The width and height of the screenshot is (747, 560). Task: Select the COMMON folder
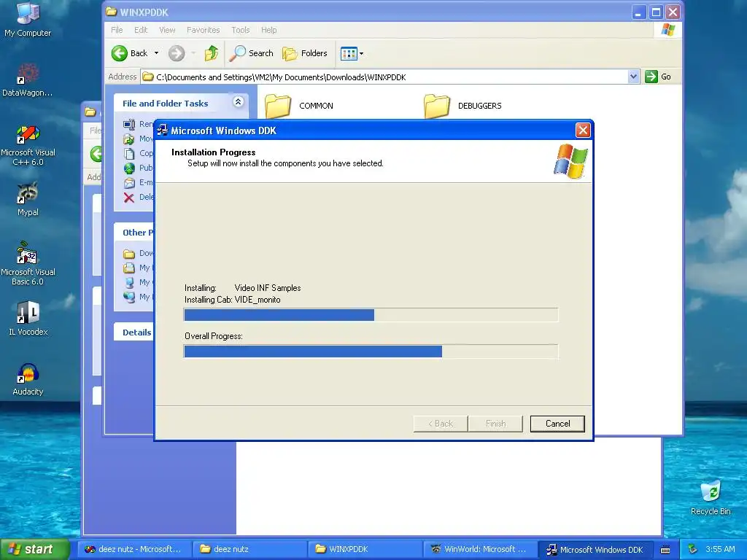pyautogui.click(x=299, y=106)
